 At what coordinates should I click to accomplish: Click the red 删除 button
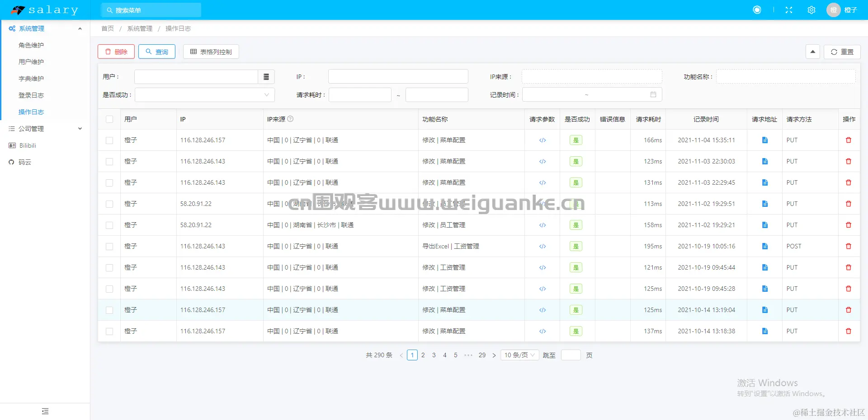point(116,51)
